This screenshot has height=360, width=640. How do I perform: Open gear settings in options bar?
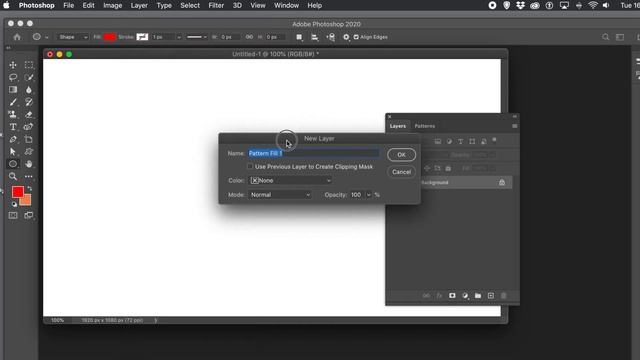click(346, 37)
